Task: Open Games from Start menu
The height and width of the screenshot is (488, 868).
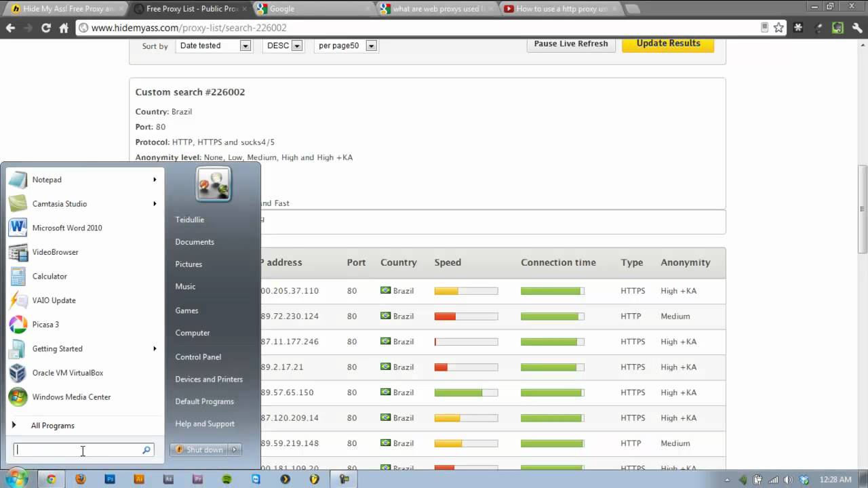Action: 186,310
